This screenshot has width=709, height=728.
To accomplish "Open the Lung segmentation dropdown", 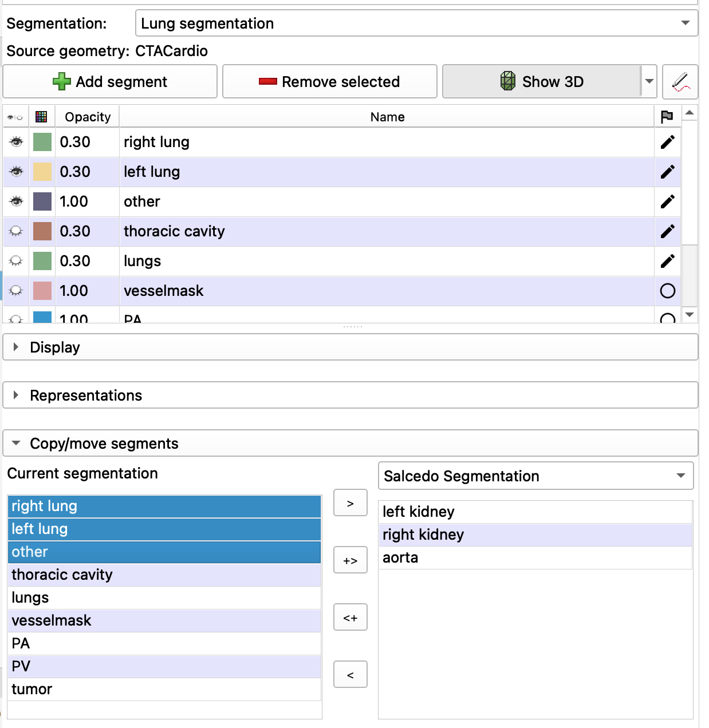I will (416, 23).
